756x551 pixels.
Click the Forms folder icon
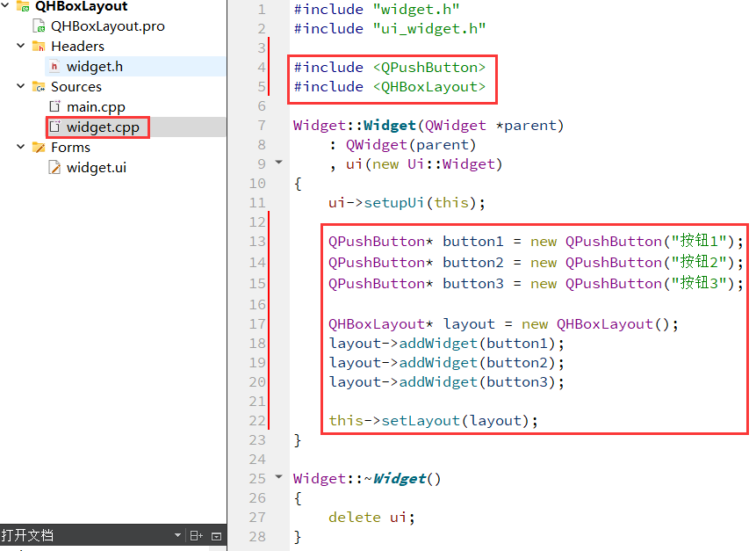(39, 147)
